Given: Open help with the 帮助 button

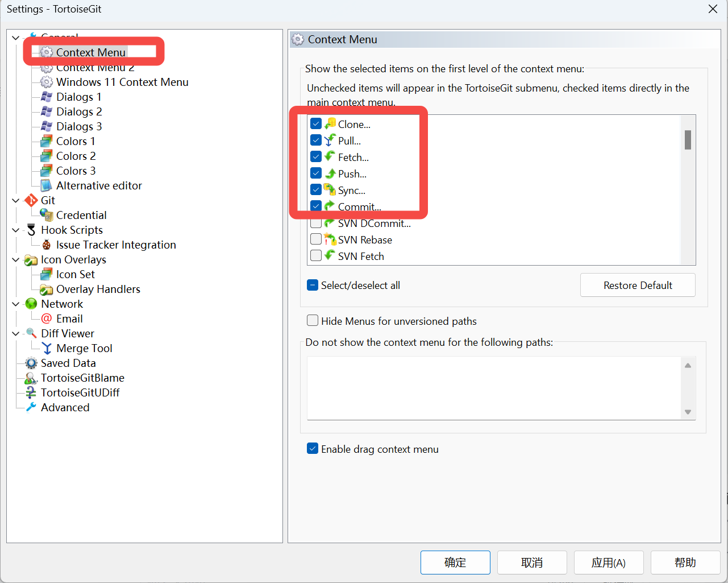Looking at the screenshot, I should coord(685,563).
